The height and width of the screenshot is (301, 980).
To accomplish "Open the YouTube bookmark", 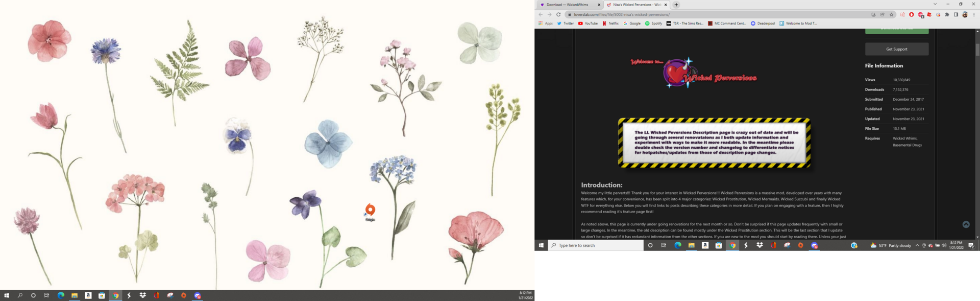I will (587, 23).
